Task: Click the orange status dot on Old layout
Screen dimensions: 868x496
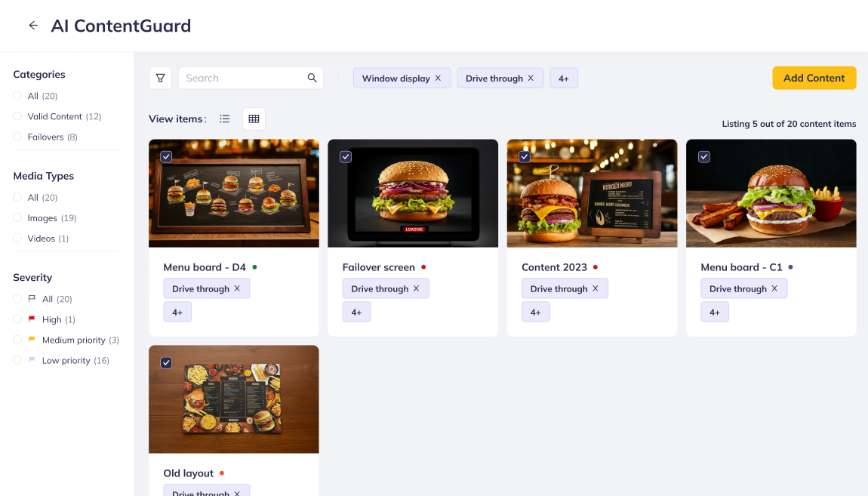Action: [x=221, y=473]
